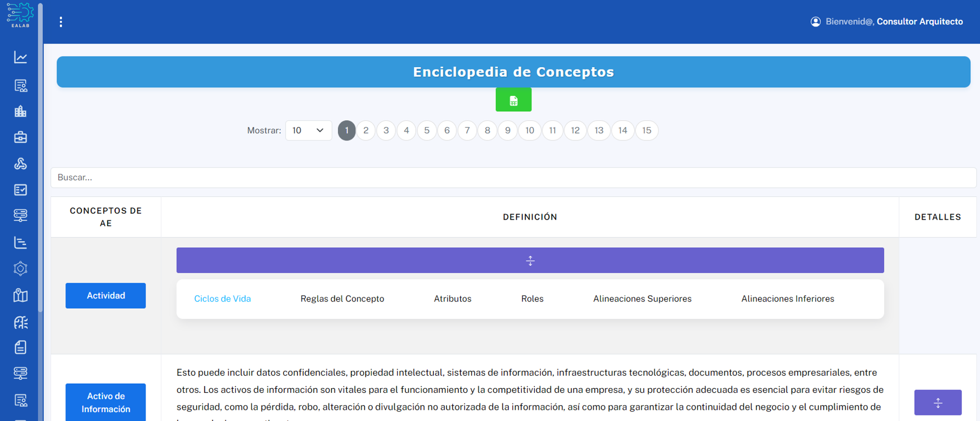
Task: Go to page 15 of the pagination
Action: coord(647,130)
